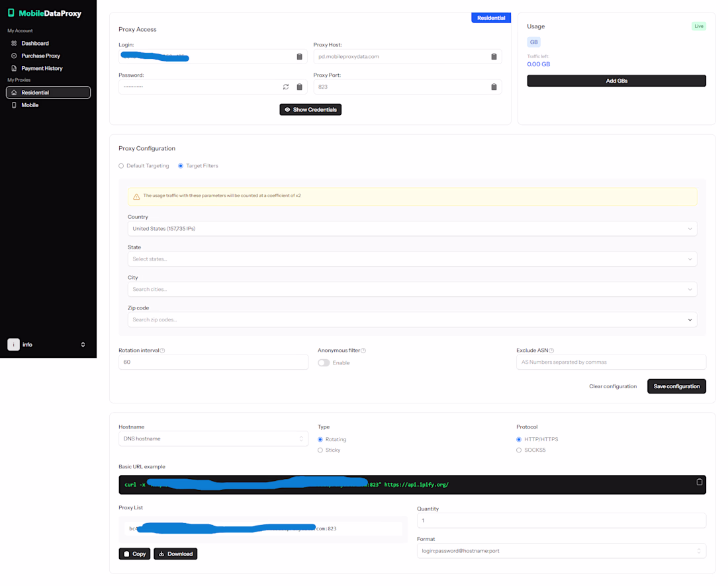Click the Live status badge
This screenshot has width=728, height=586.
coord(699,26)
